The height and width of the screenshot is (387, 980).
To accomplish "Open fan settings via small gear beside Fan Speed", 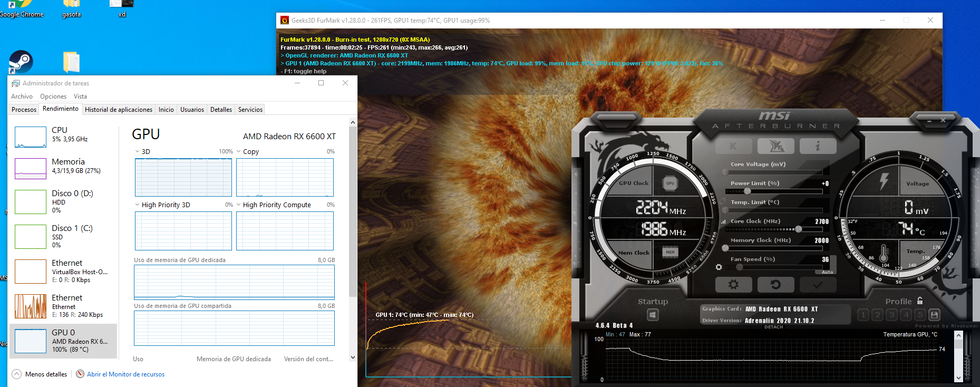I will 719,267.
